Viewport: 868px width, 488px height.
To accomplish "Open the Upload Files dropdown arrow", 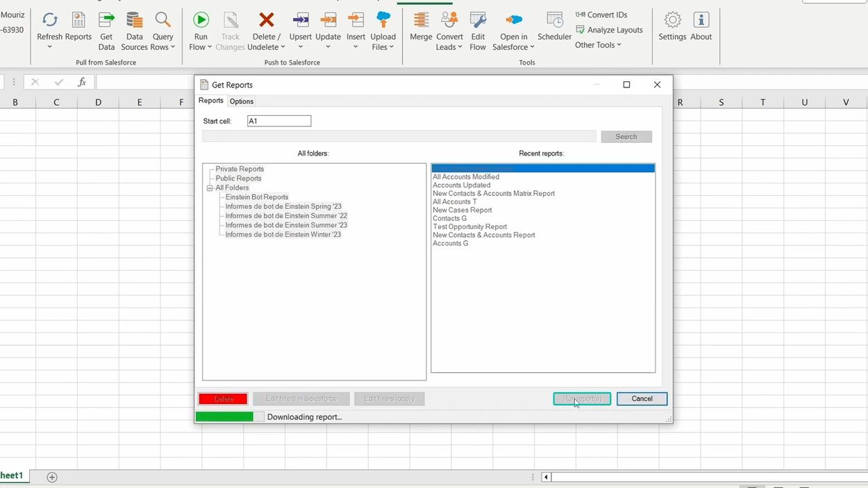I will (392, 47).
